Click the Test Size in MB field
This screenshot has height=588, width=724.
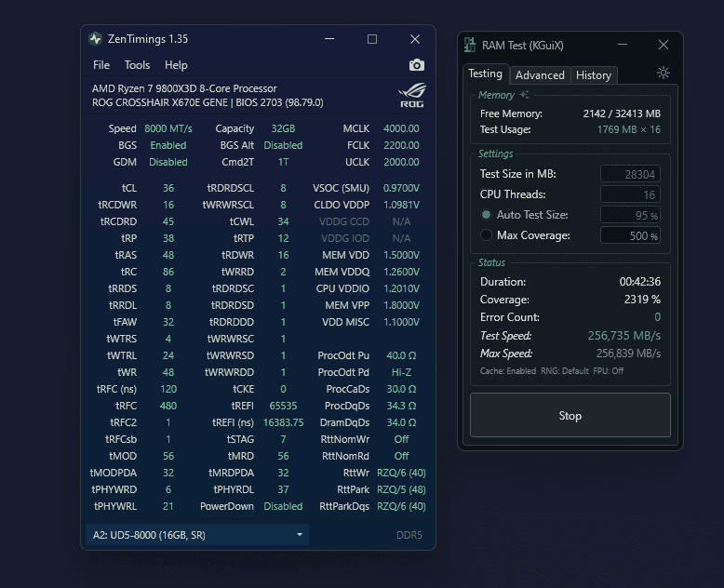(x=630, y=174)
